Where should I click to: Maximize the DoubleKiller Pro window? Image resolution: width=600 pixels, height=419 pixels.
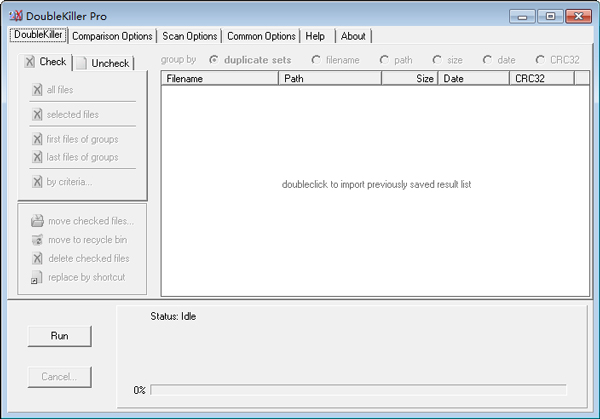(550, 16)
